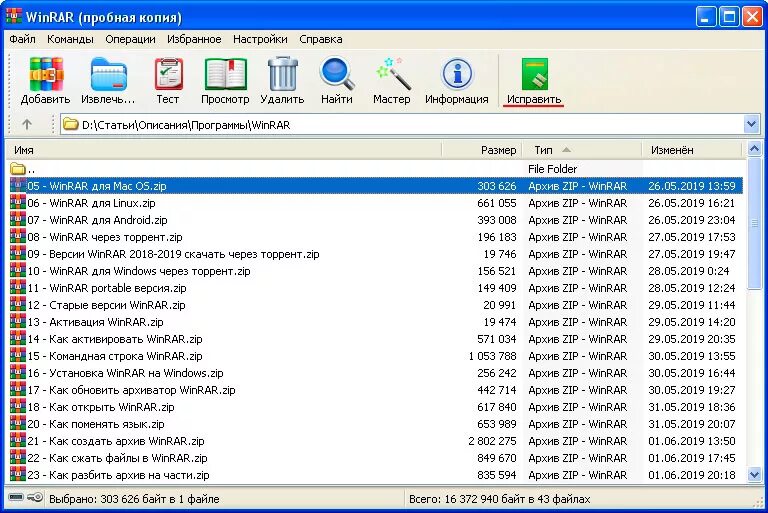Screen dimensions: 768x513
Task: Click the scrollbar up arrow of file list
Action: (x=754, y=149)
